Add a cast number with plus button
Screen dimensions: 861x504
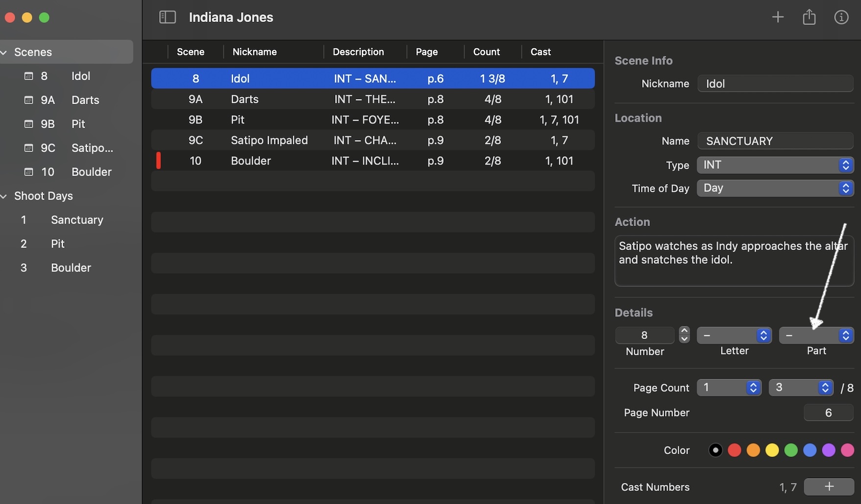(x=829, y=487)
